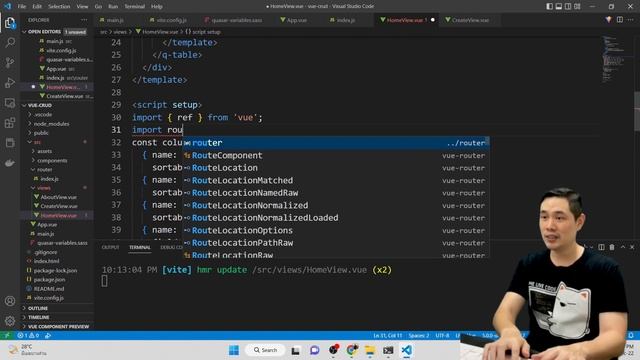Open AboutView.vue in file tree

(x=58, y=197)
